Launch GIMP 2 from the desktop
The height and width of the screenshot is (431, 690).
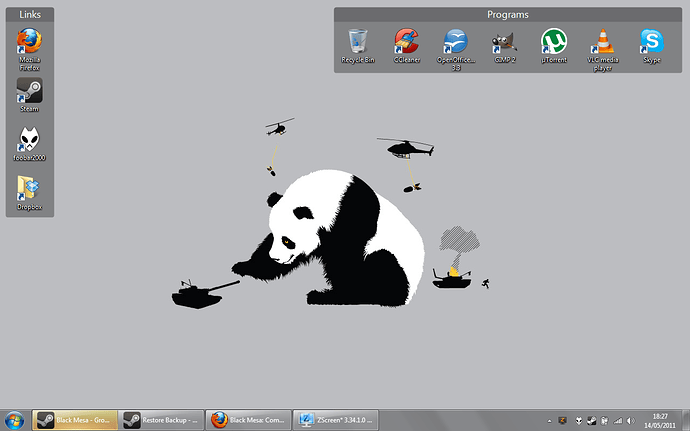[504, 42]
